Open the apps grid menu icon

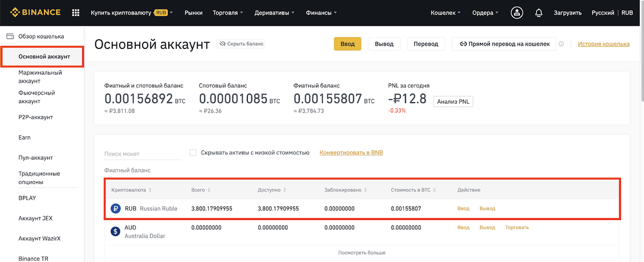coord(76,12)
